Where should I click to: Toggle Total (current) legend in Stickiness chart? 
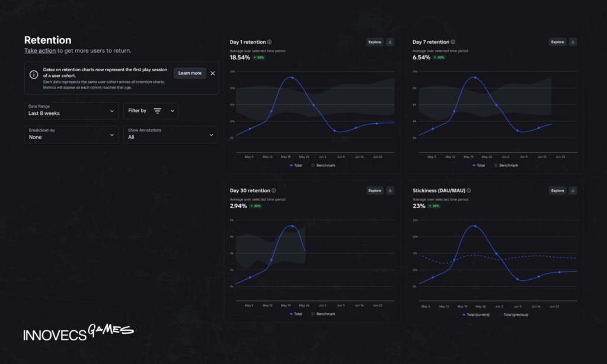coord(476,315)
